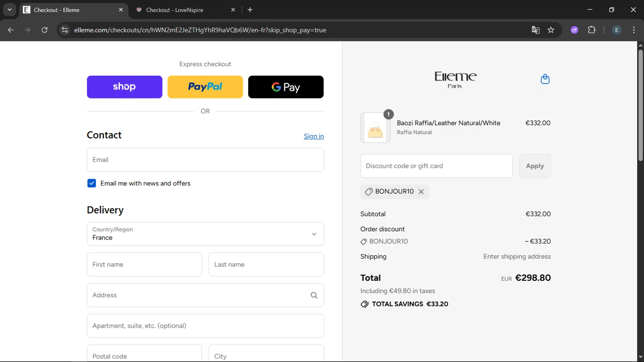Focus the City field
This screenshot has height=362, width=644.
pyautogui.click(x=266, y=353)
